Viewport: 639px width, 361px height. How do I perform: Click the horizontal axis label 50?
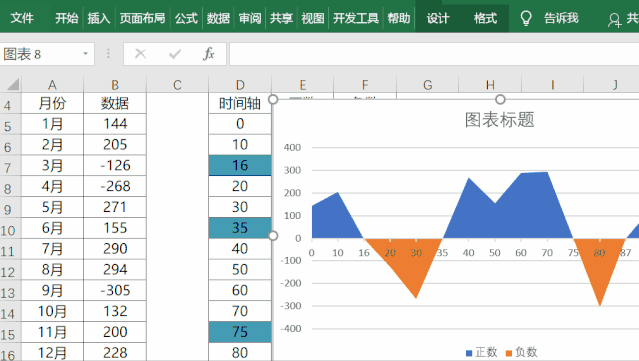click(x=495, y=253)
